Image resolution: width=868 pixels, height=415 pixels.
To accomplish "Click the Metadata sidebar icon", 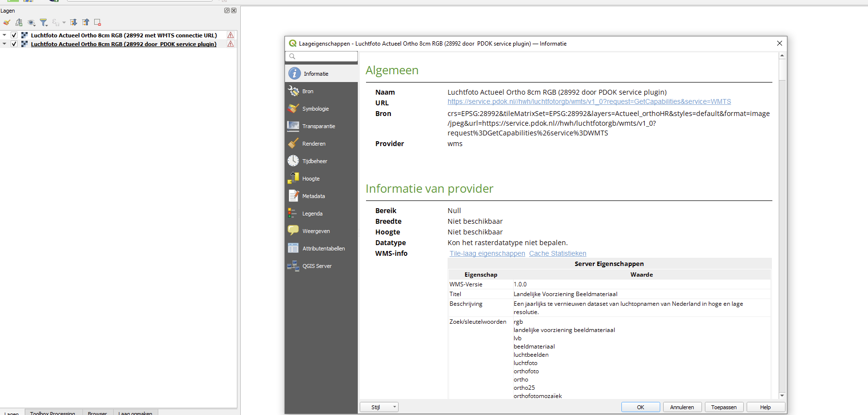I will [x=293, y=196].
